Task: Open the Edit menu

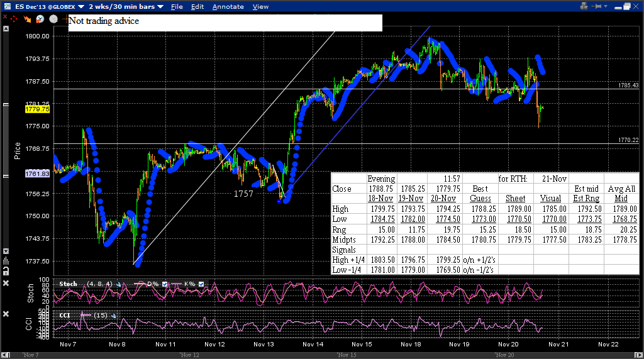Action: pos(197,6)
